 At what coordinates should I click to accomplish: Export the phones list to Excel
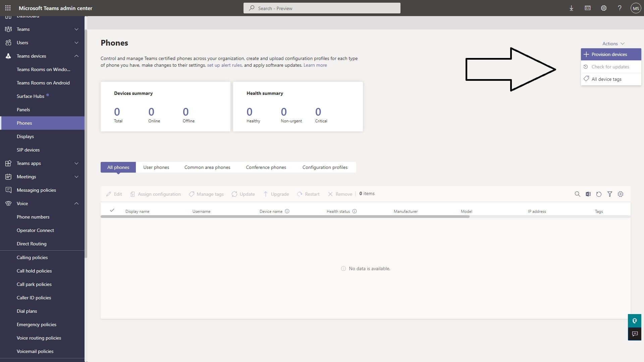point(588,194)
